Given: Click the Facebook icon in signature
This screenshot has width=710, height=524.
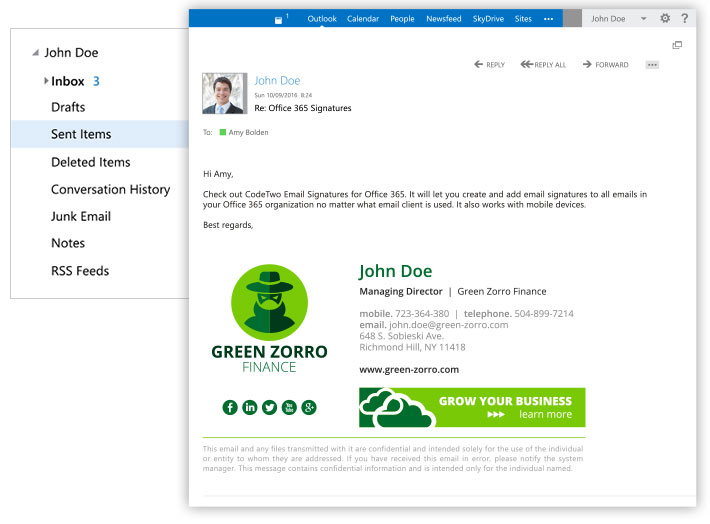Looking at the screenshot, I should (x=230, y=407).
